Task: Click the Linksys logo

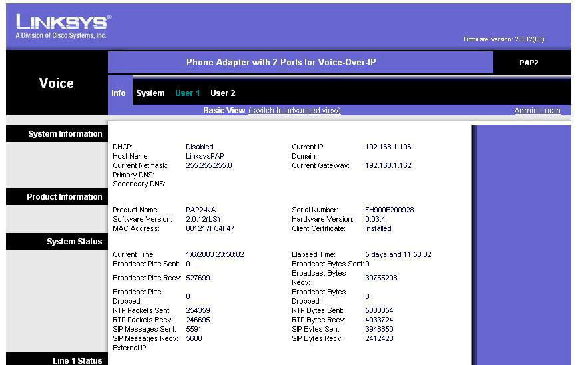Action: pyautogui.click(x=63, y=26)
